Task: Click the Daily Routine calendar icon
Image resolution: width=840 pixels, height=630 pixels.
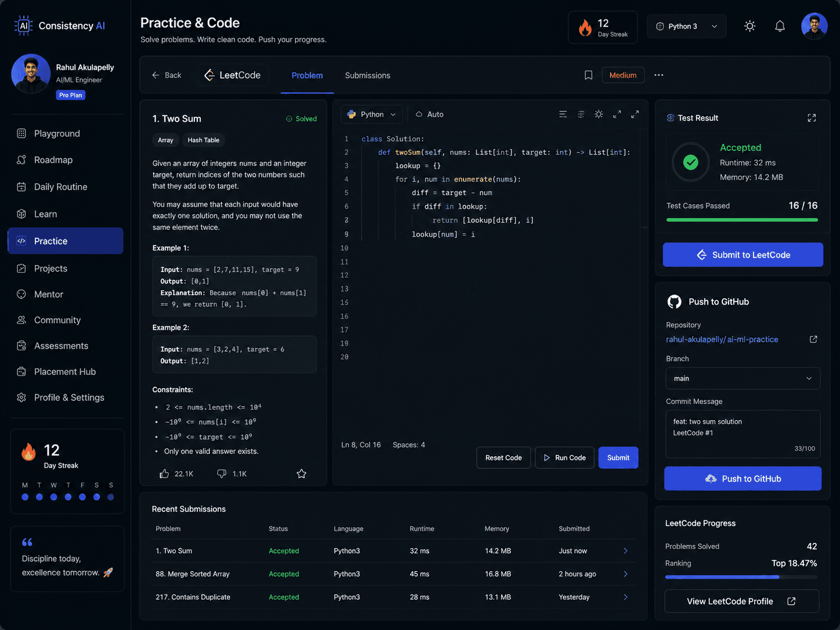Action: click(x=21, y=187)
